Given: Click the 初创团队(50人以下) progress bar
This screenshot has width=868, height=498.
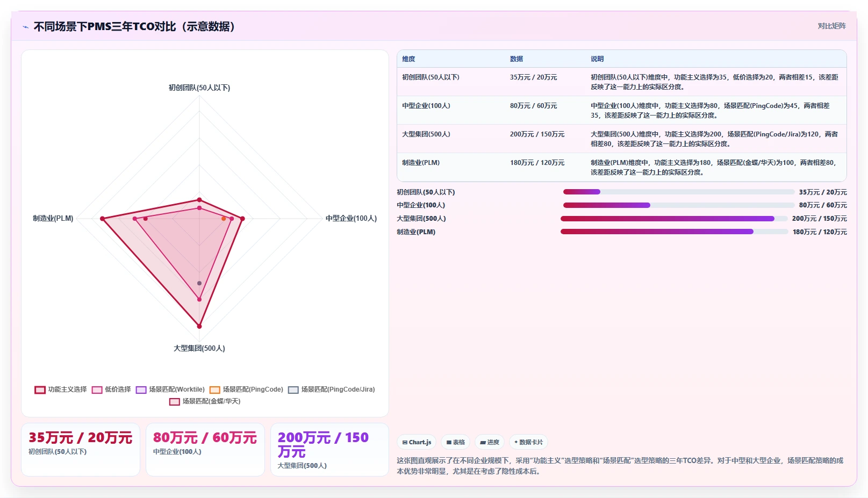Looking at the screenshot, I should click(679, 192).
